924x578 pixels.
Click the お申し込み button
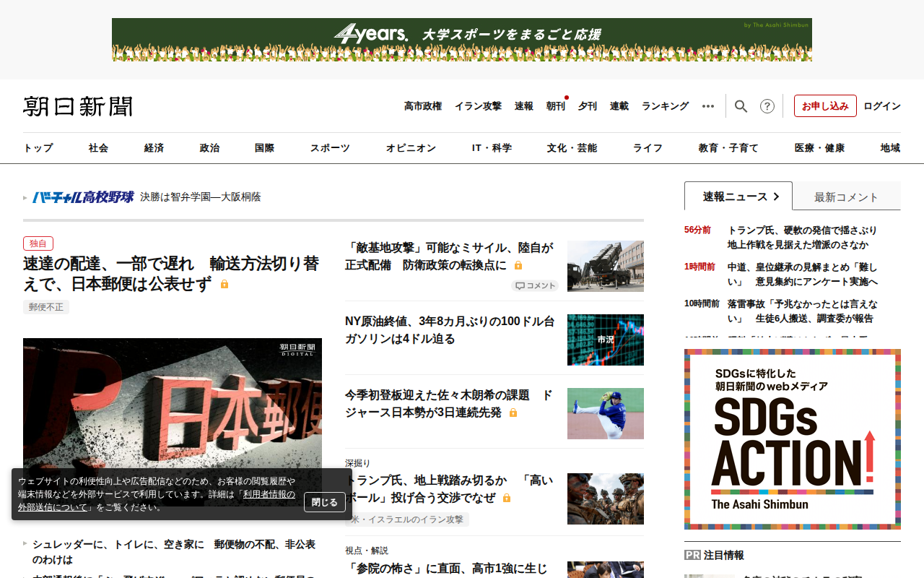[x=825, y=106]
